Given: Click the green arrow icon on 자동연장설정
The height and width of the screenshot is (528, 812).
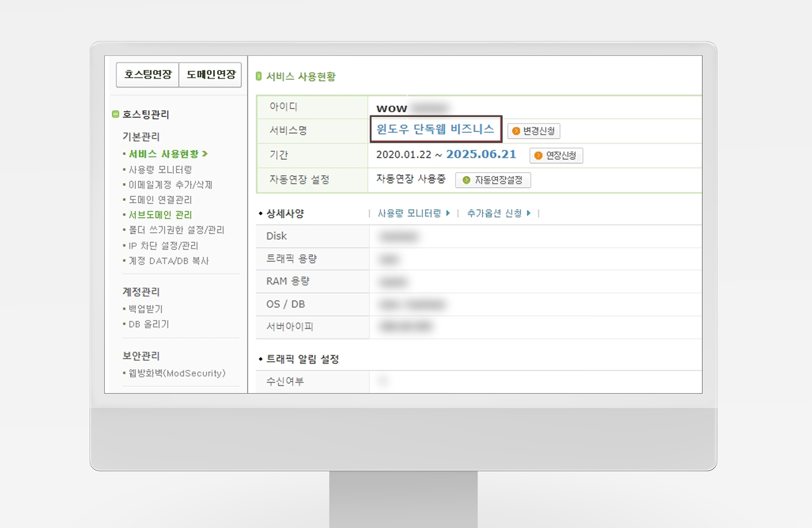Looking at the screenshot, I should click(466, 180).
